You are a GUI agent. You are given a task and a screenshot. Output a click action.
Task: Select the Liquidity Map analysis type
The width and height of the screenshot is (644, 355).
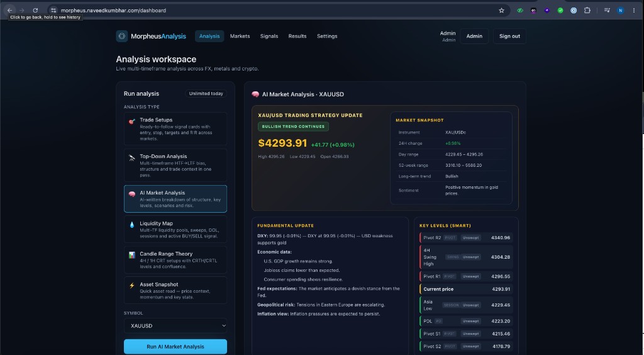(175, 229)
